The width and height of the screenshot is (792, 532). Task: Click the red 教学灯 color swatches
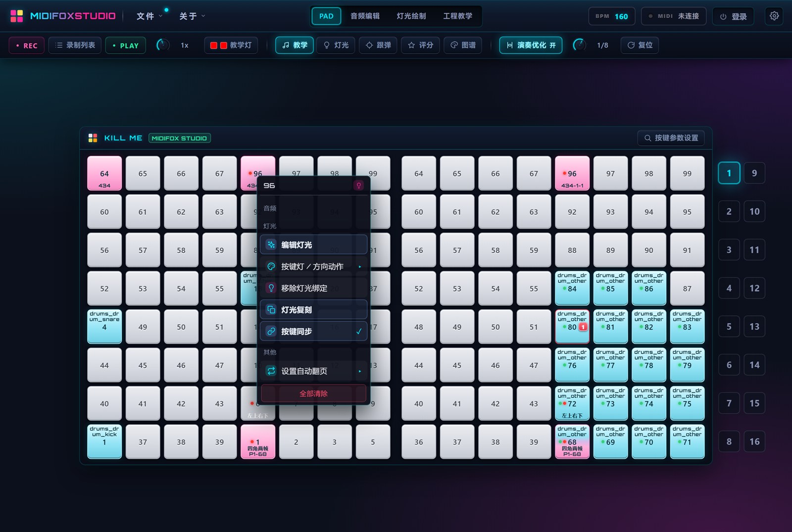point(218,45)
